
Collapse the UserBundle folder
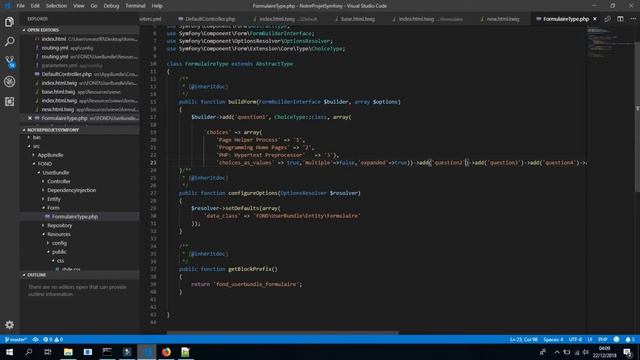[x=56, y=173]
